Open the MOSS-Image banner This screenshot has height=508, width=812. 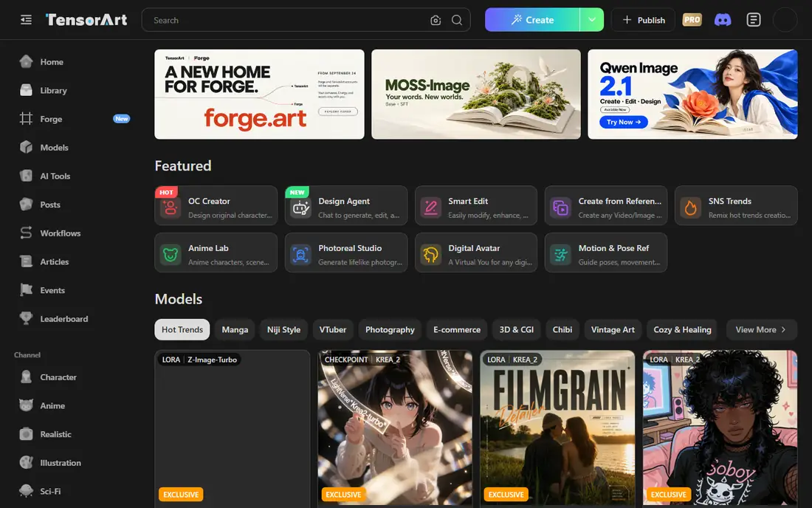476,95
